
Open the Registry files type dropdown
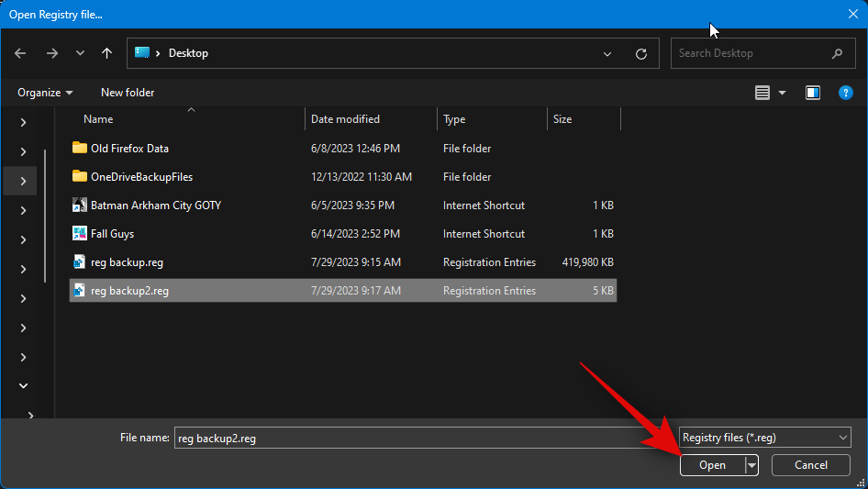click(764, 438)
